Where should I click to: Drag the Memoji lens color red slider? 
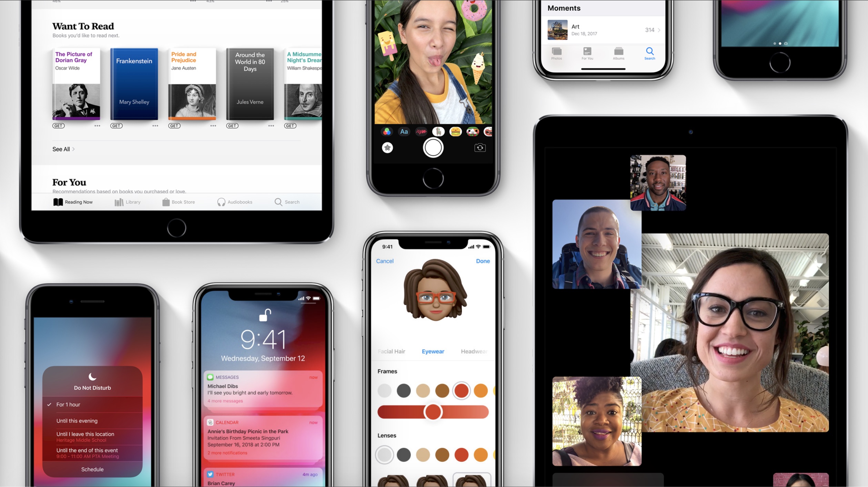click(432, 413)
